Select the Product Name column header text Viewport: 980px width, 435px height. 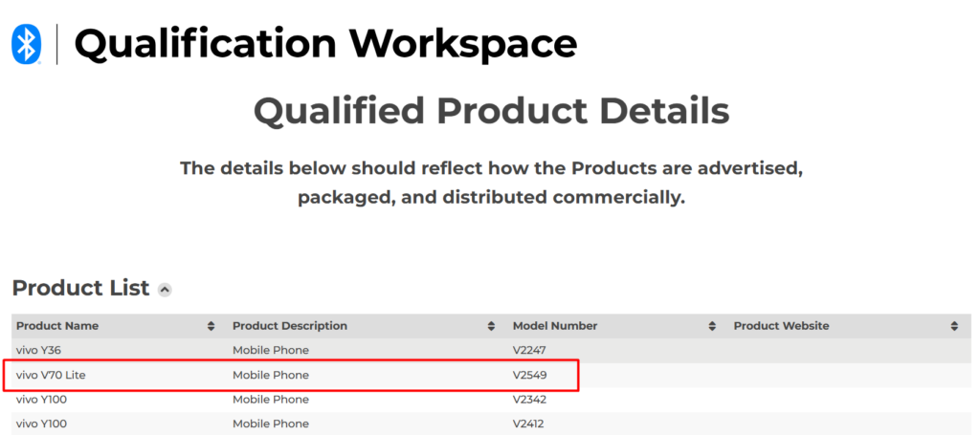tap(57, 326)
